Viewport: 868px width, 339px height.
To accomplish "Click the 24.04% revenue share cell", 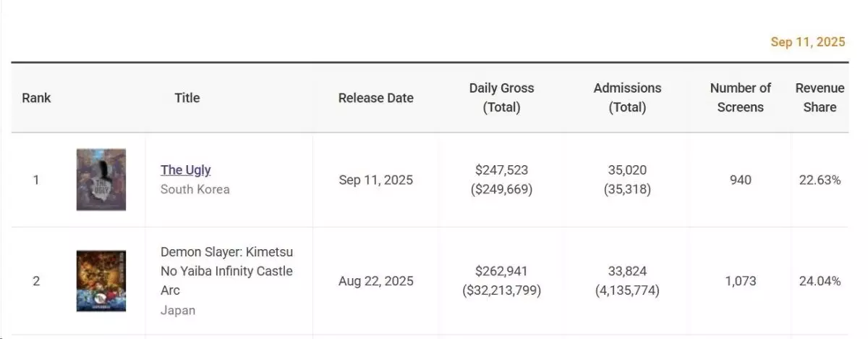I will (x=820, y=281).
